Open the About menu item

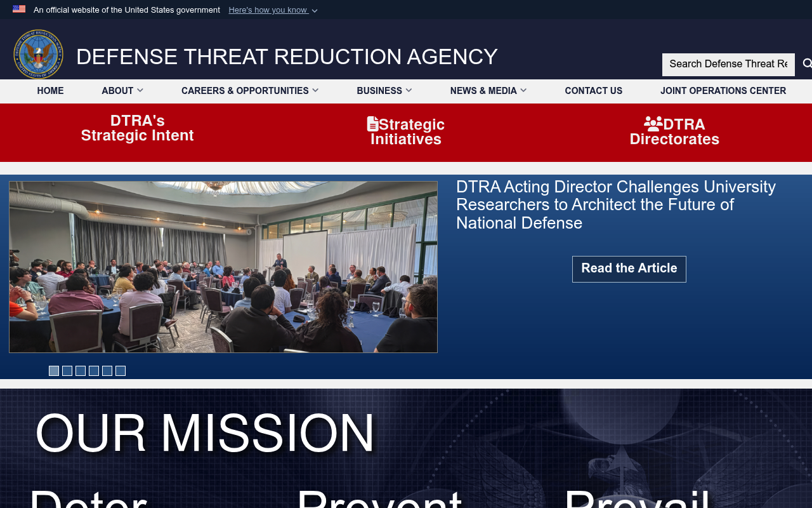point(117,91)
